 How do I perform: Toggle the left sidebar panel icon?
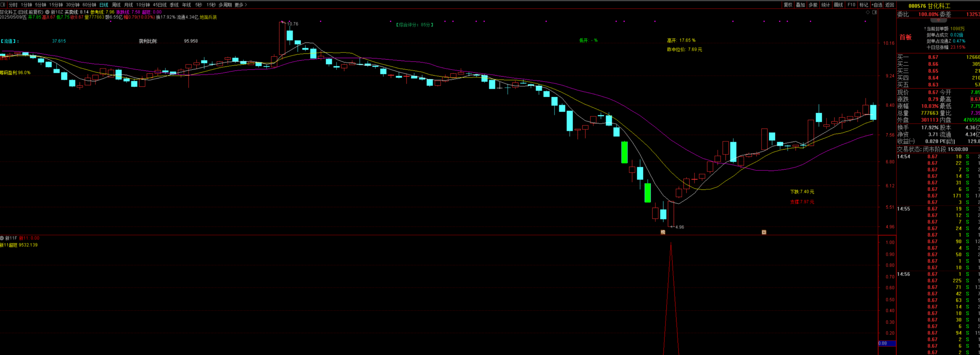point(3,5)
